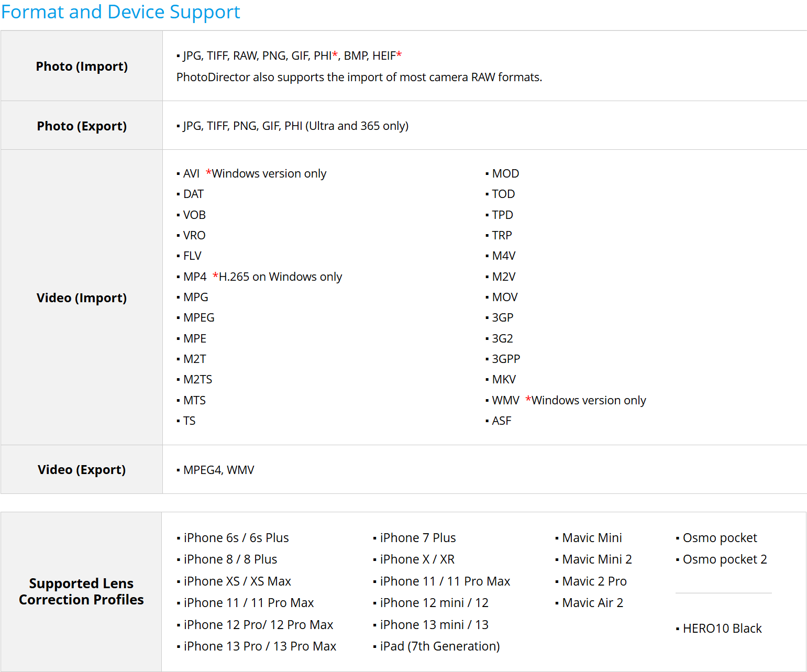
Task: Click the M2V format entry
Action: pyautogui.click(x=504, y=277)
